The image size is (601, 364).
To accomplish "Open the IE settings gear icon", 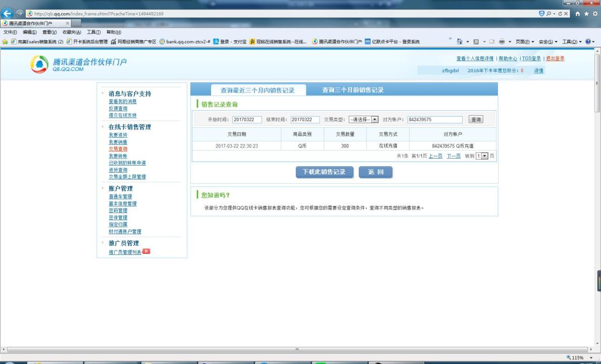I will point(595,14).
